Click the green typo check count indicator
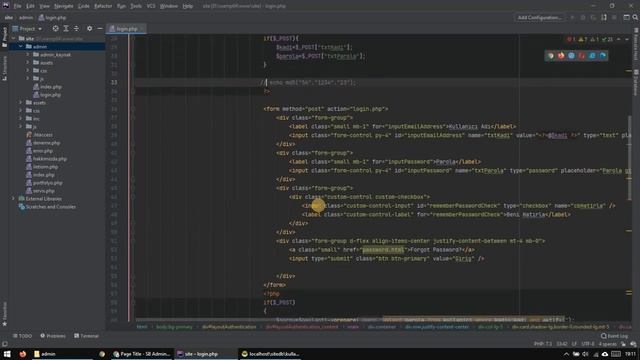Screen dimensions: 640x360 608,40
